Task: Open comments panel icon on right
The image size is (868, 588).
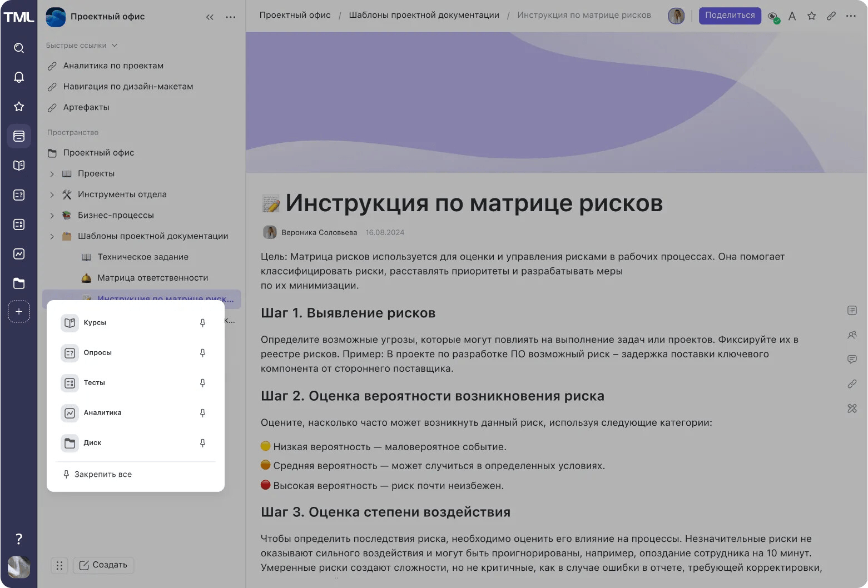Action: point(852,360)
